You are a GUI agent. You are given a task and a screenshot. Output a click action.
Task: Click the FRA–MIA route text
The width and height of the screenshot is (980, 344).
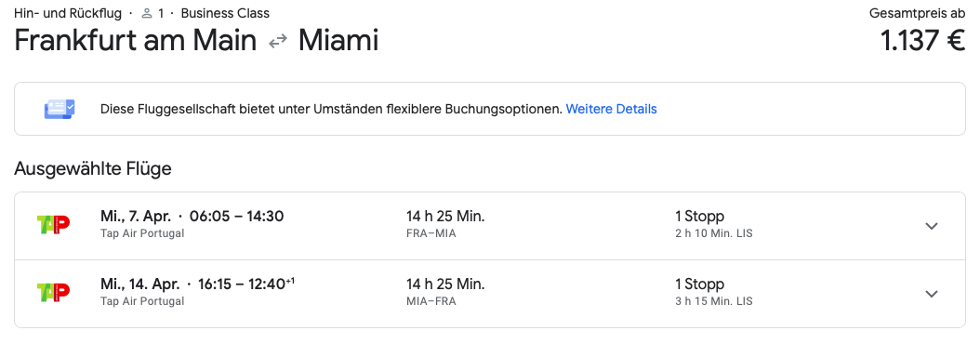pos(431,234)
